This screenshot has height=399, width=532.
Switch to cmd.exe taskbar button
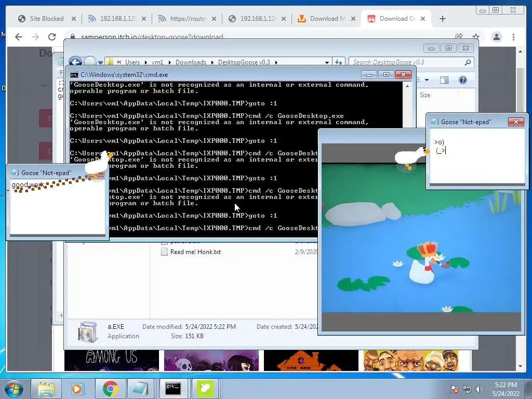(x=174, y=389)
